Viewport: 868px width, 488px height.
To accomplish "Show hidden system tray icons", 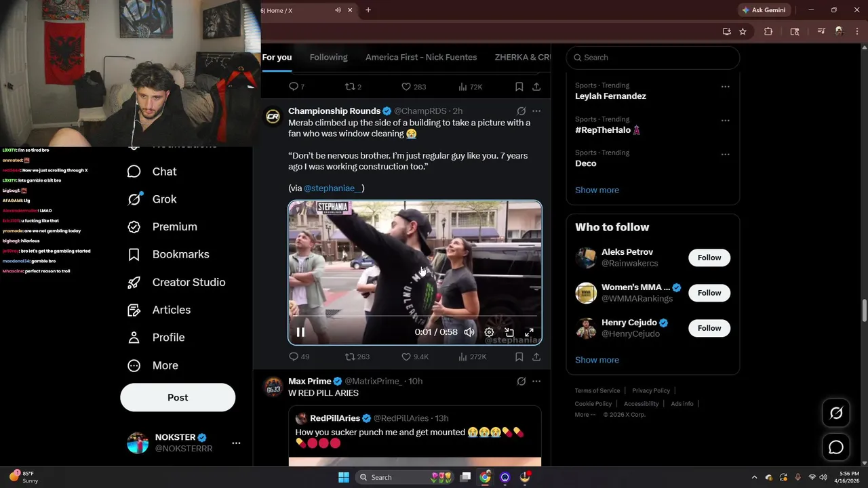I will [754, 477].
